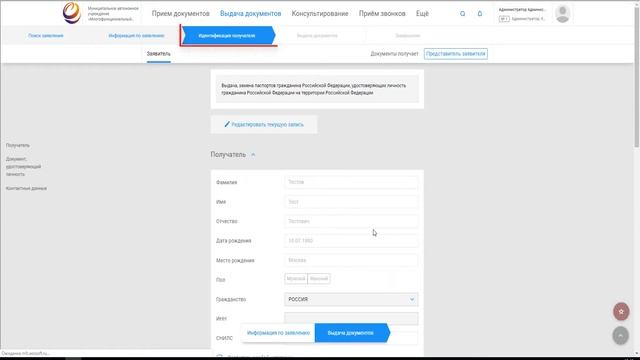Jump to Документ, удостоверяющий личность section
640x360 pixels.
tap(23, 167)
